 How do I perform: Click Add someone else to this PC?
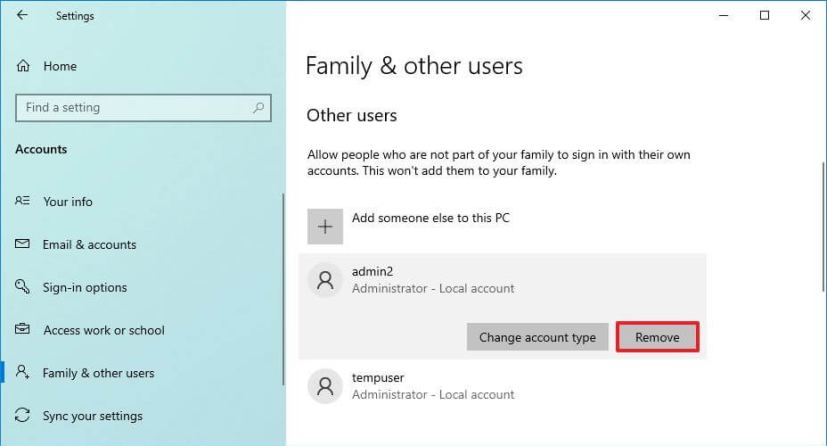(x=431, y=218)
